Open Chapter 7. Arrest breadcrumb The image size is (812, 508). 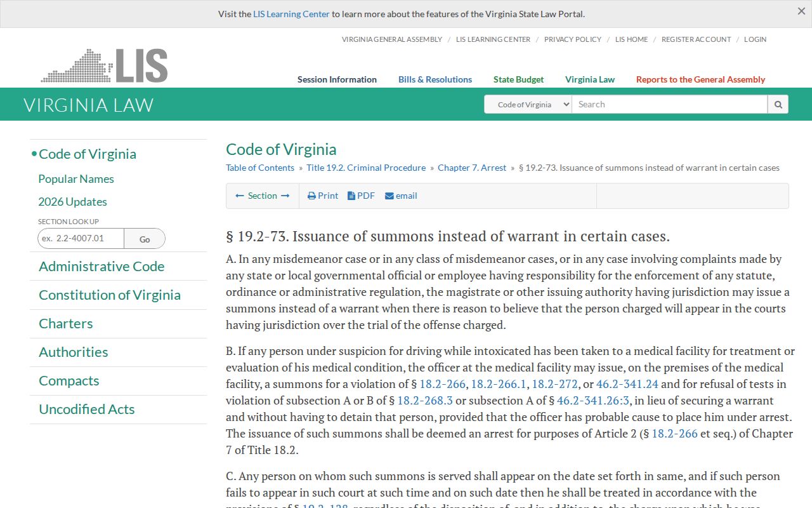pyautogui.click(x=472, y=168)
